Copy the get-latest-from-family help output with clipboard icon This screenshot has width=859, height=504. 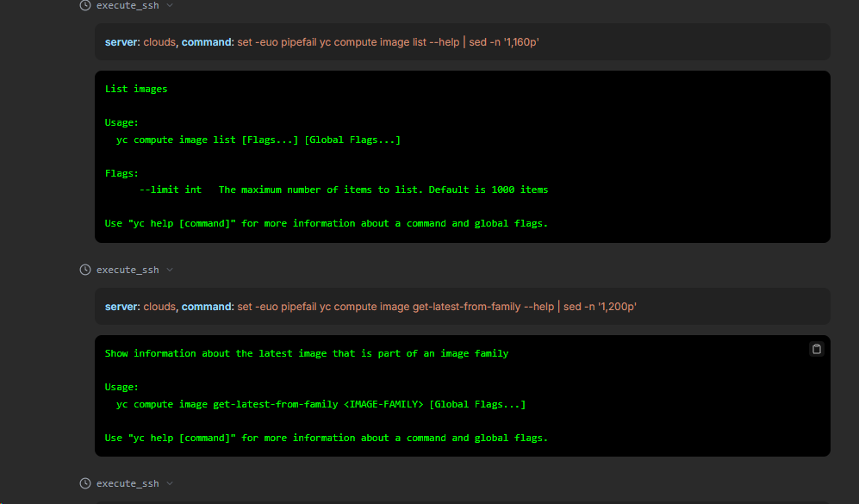tap(816, 349)
